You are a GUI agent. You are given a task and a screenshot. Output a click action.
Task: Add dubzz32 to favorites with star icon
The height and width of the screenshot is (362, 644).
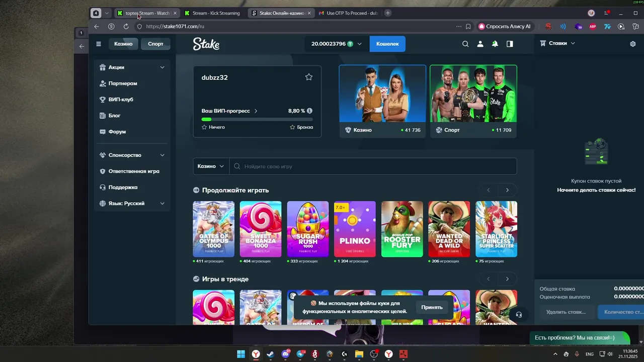(x=309, y=77)
